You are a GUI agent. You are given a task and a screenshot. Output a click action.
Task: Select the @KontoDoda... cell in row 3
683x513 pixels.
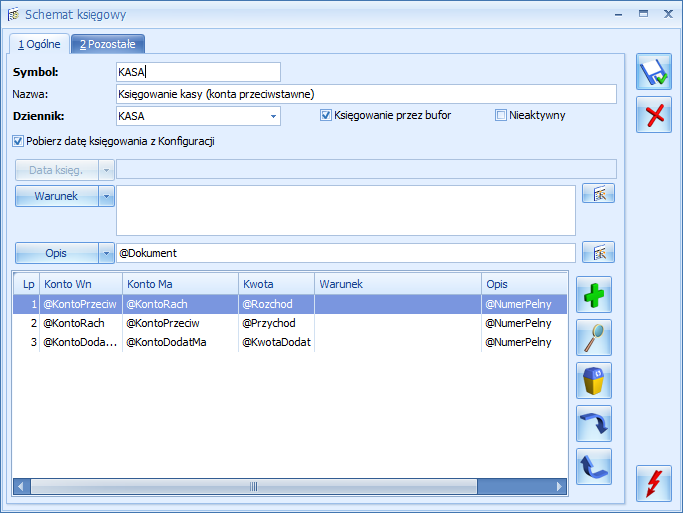[81, 342]
